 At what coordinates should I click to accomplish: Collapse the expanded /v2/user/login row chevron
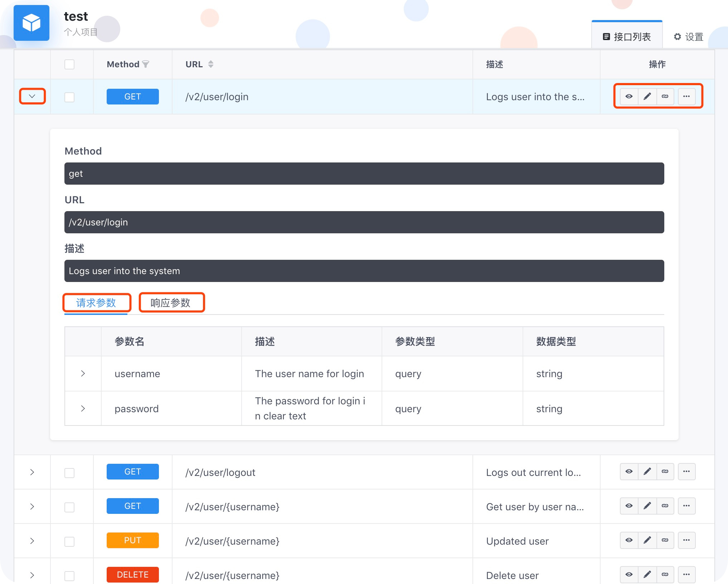(x=32, y=96)
